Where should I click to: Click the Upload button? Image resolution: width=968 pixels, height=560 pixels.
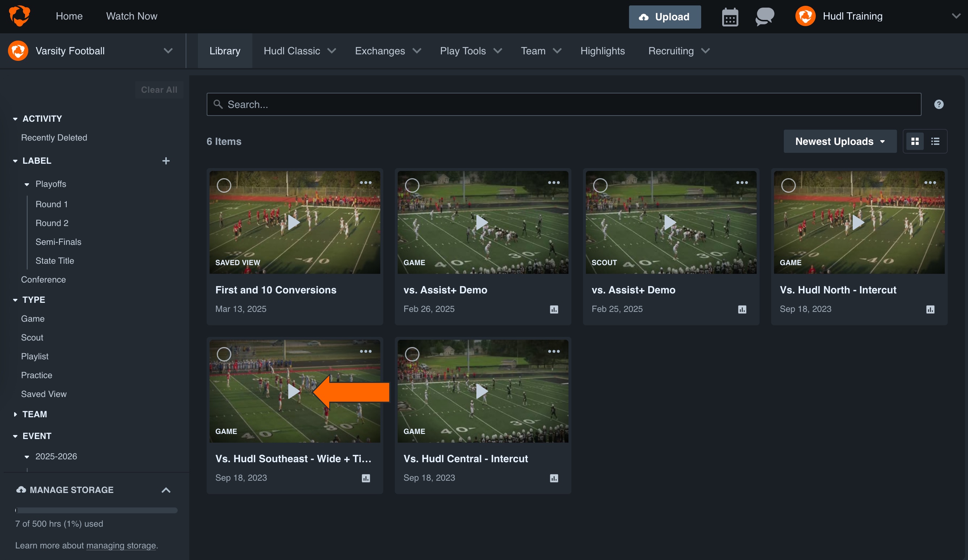[x=665, y=17]
